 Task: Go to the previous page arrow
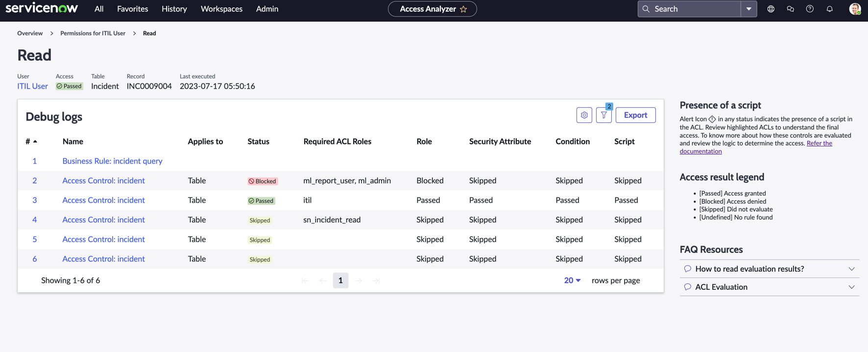click(x=323, y=281)
